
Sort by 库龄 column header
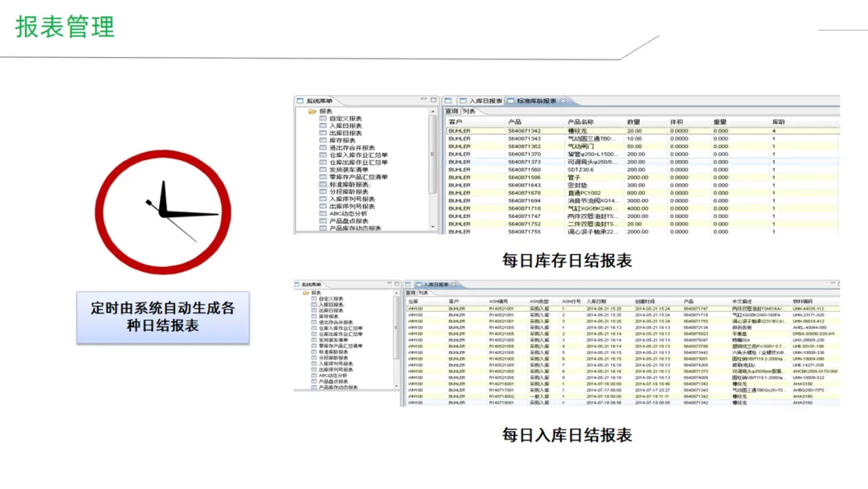pos(779,121)
